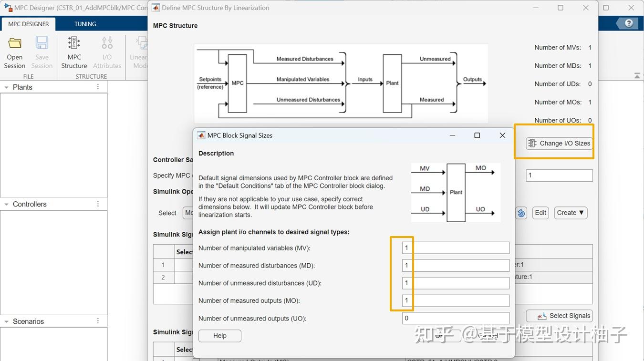Open the Plants panel options menu
Image resolution: width=644 pixels, height=361 pixels.
click(98, 86)
